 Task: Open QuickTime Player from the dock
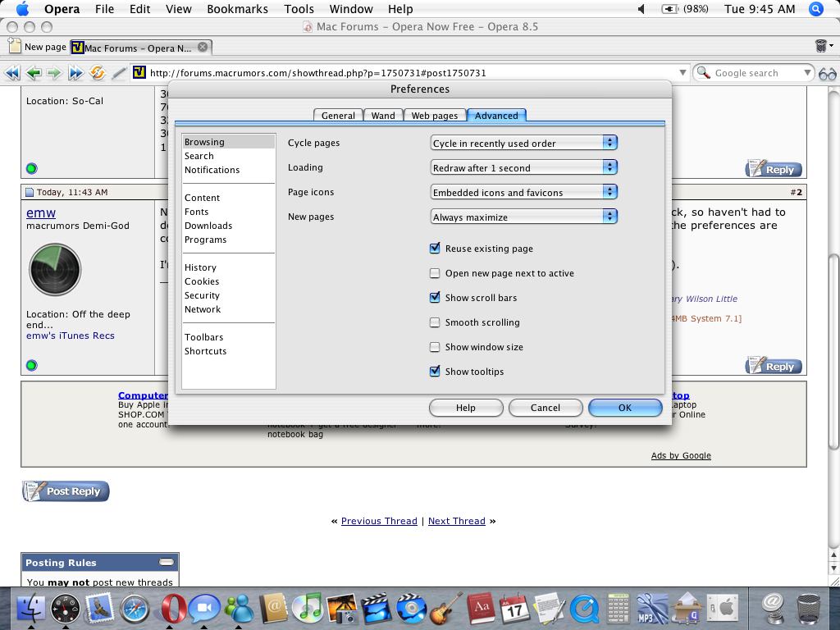coord(584,609)
